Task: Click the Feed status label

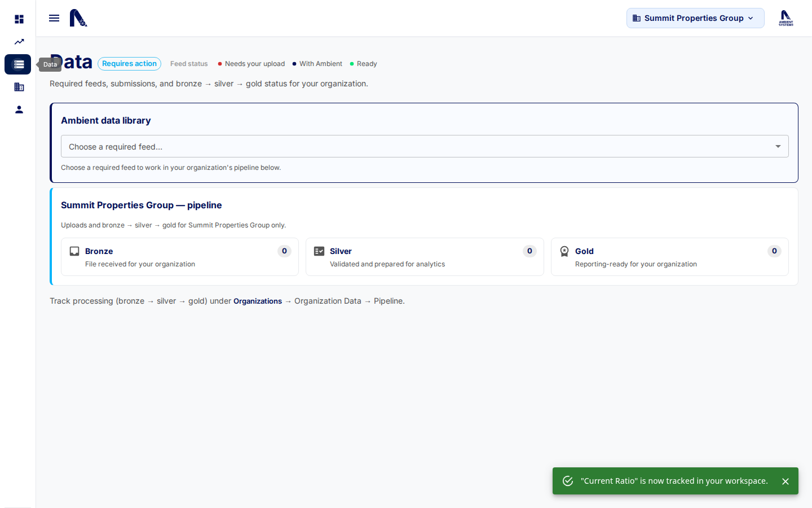Action: 189,64
